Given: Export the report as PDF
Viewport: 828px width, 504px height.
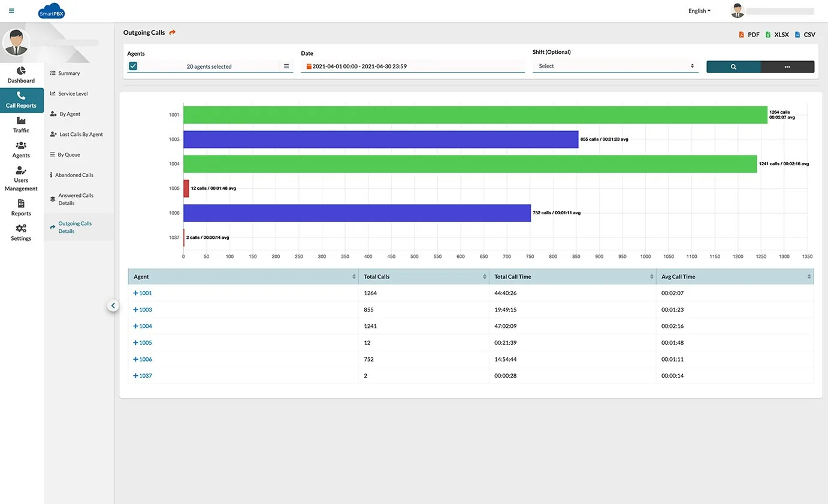Looking at the screenshot, I should tap(749, 35).
